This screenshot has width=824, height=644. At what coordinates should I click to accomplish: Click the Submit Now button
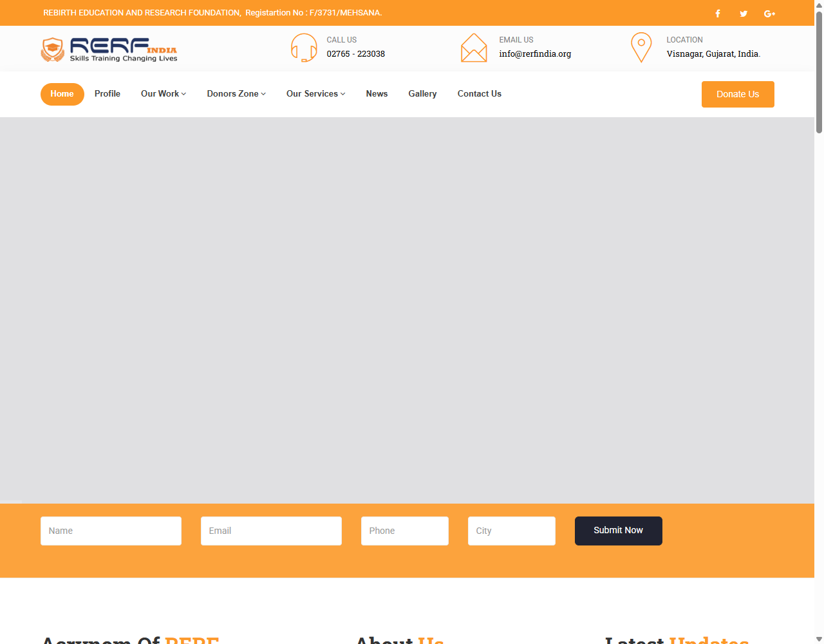[x=619, y=531]
